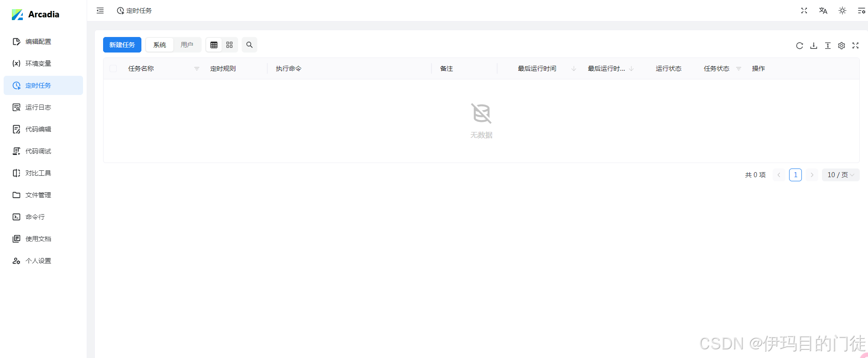Click the 共 0 项 total text
The image size is (868, 358).
[x=755, y=175]
